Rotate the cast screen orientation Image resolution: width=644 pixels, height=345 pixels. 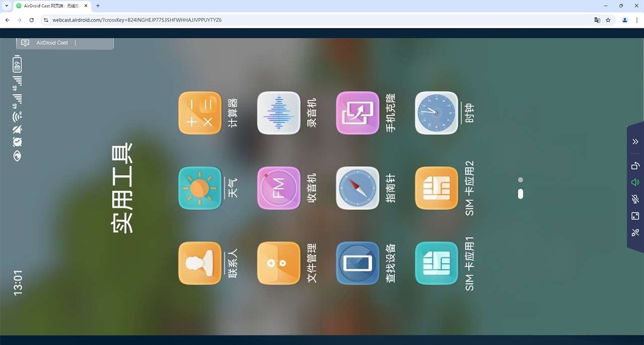(635, 166)
